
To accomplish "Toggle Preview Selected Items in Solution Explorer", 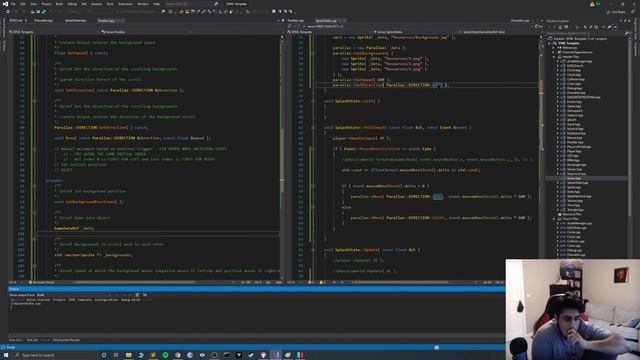I will pos(615,27).
